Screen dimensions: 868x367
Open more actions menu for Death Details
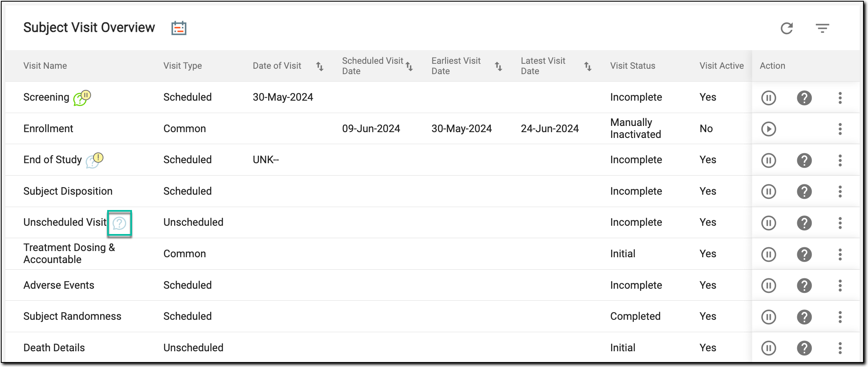coord(840,348)
